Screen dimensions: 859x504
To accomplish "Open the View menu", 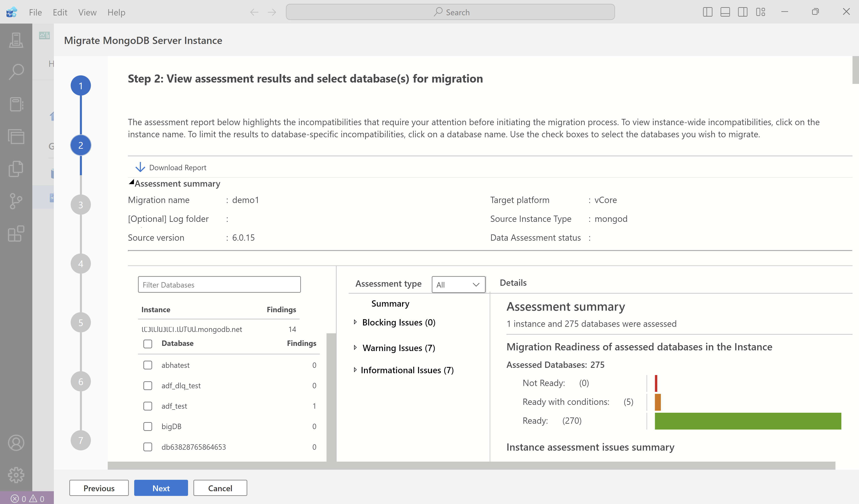I will click(87, 12).
